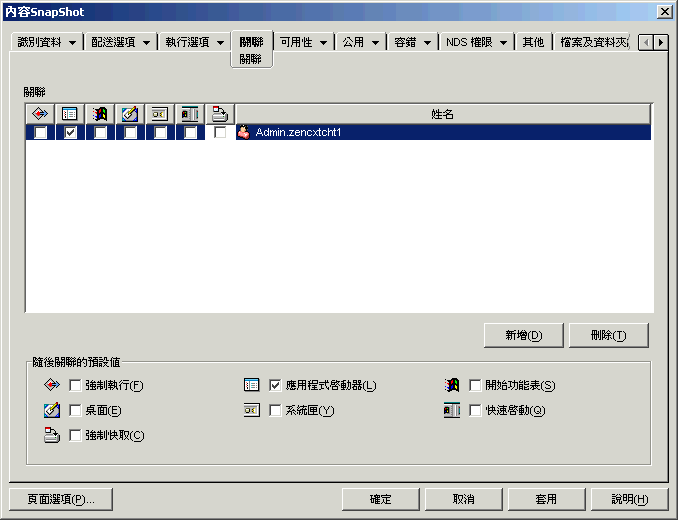This screenshot has width=678, height=520.
Task: Click the App Launcher column header icon
Action: click(x=70, y=114)
